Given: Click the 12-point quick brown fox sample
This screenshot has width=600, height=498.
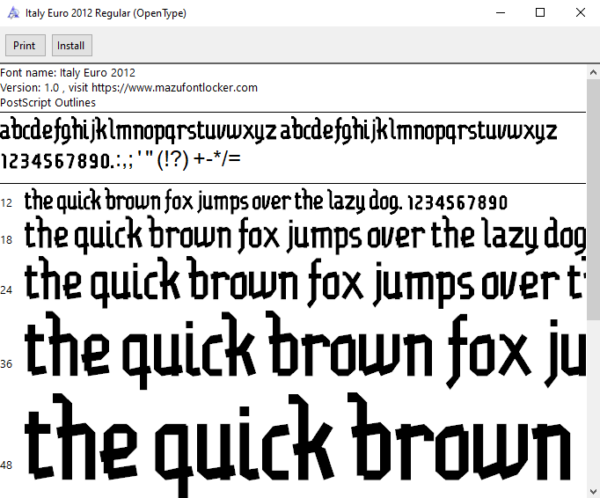Looking at the screenshot, I should (x=266, y=201).
